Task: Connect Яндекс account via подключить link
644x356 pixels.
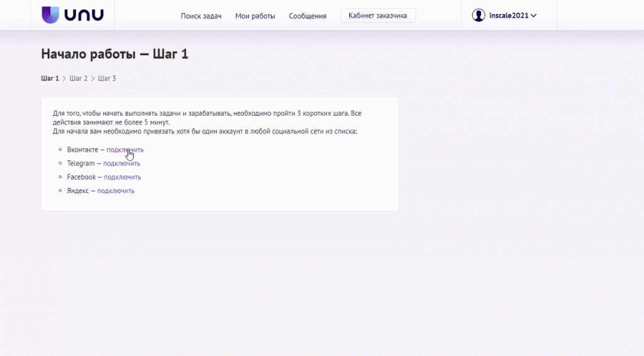Action: coord(116,191)
